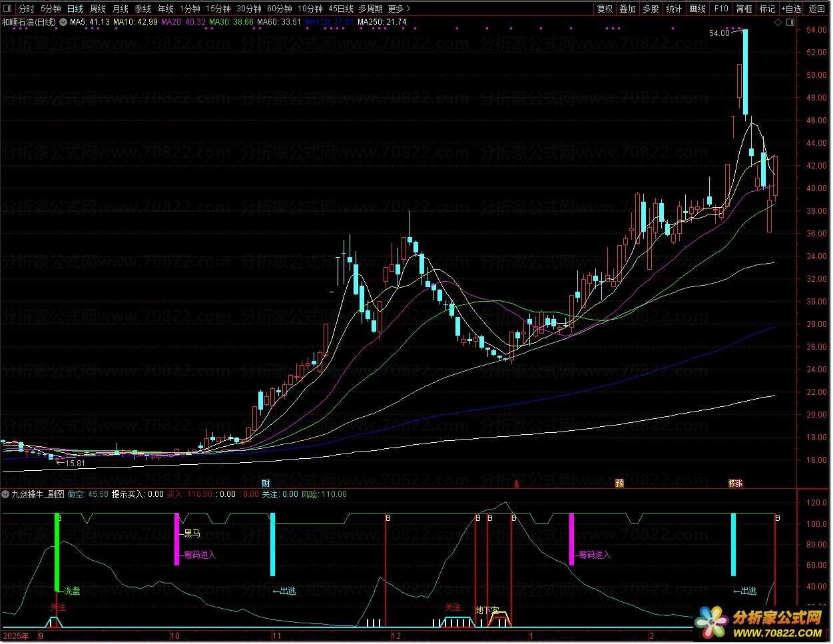Click the red $ marker on the timeline

(516, 484)
